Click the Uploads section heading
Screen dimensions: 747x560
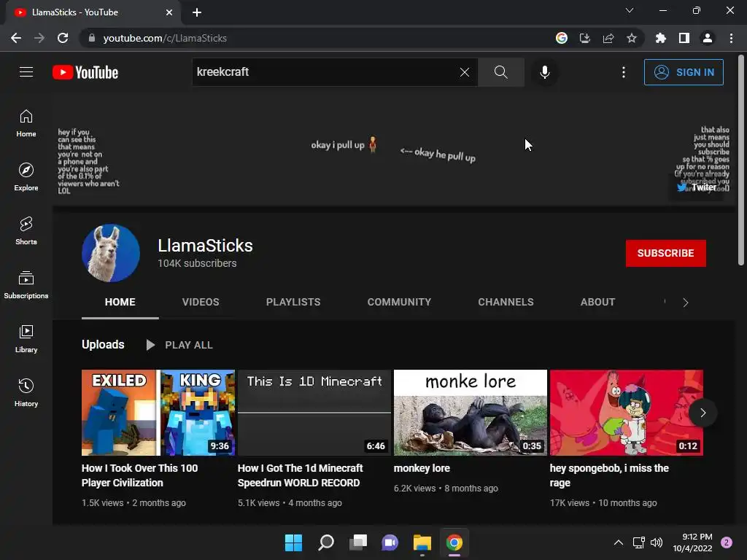(103, 344)
